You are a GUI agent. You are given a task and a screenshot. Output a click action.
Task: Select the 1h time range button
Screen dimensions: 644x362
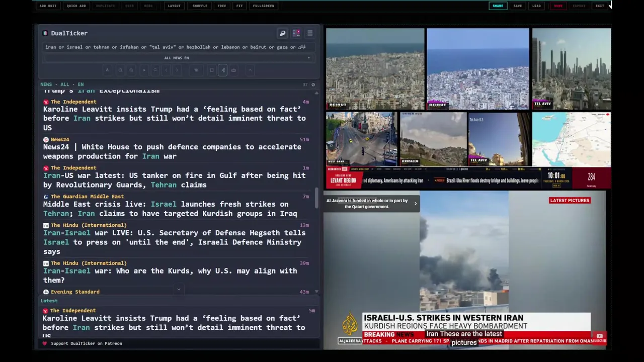point(196,70)
